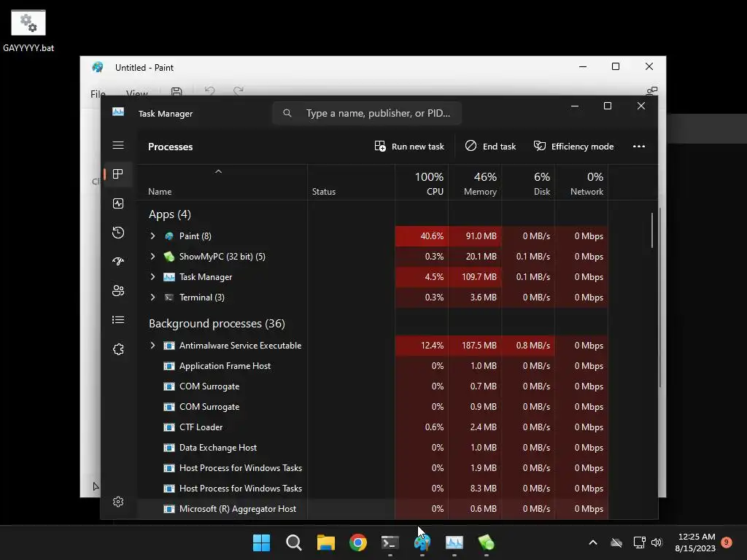Click the Terminal process icon
Screen dimensions: 747x560
[169, 297]
